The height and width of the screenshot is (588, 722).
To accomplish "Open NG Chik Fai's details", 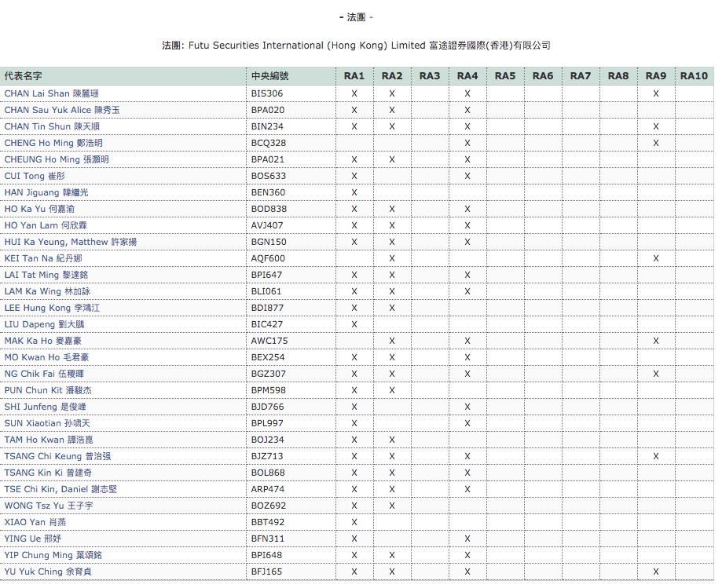I will coord(44,374).
